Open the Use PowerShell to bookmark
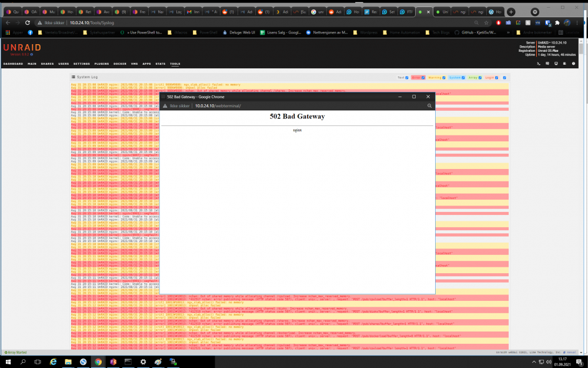 (141, 32)
